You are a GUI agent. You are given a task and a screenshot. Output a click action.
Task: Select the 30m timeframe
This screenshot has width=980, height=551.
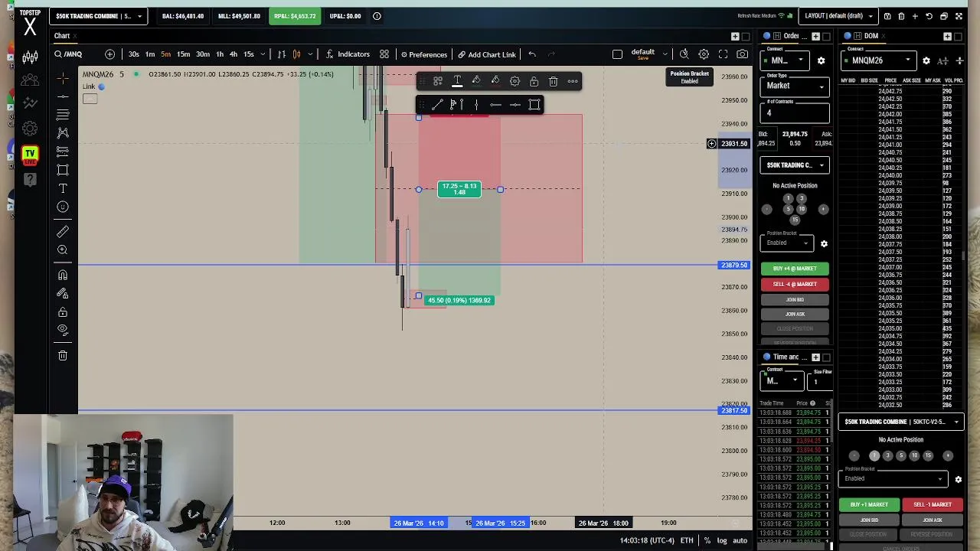click(x=202, y=54)
